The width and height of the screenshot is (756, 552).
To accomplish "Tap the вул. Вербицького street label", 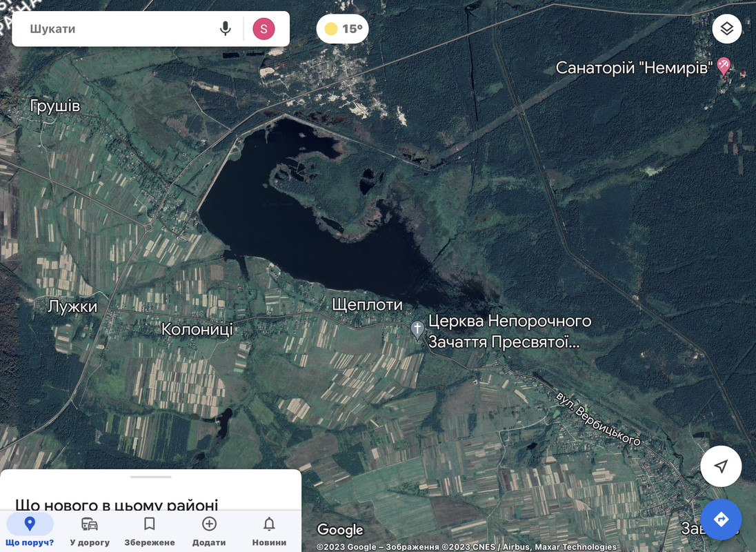I will [598, 418].
